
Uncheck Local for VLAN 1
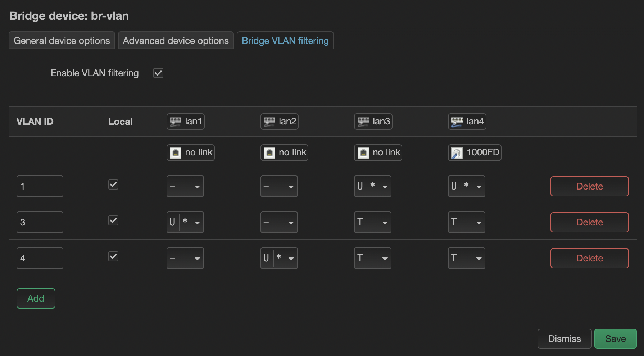point(113,184)
